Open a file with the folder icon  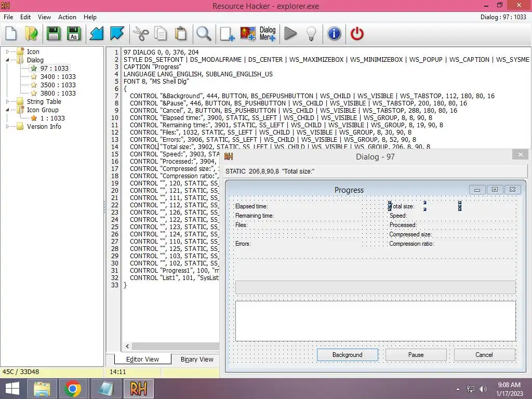32,34
